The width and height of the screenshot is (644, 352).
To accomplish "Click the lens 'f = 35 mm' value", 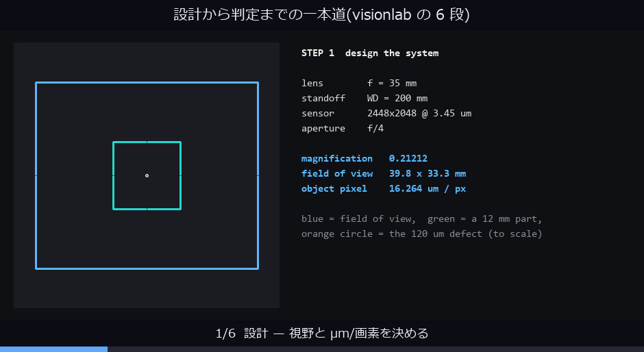I will [x=392, y=83].
